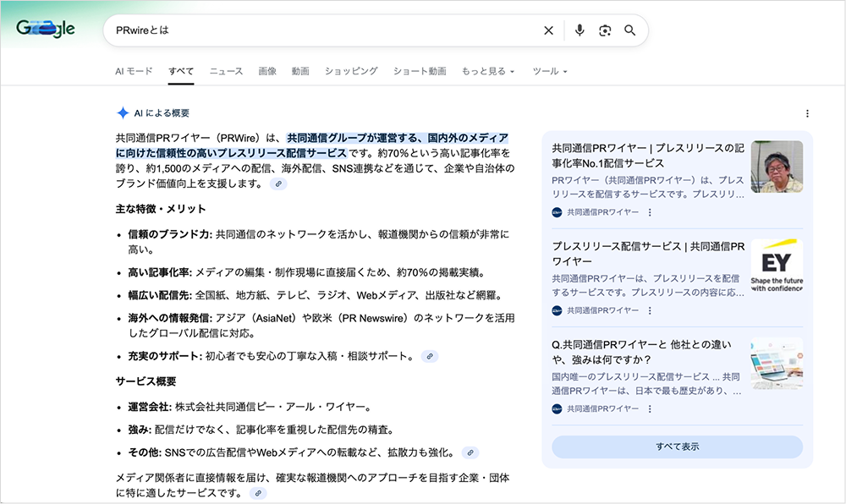Select the AI モード tab
This screenshot has width=846, height=504.
(x=134, y=71)
